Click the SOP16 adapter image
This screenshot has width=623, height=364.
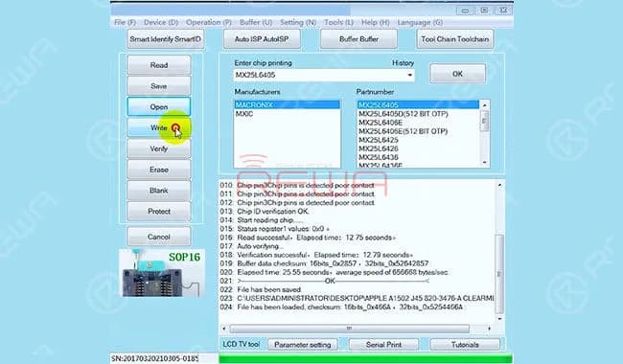(x=162, y=273)
